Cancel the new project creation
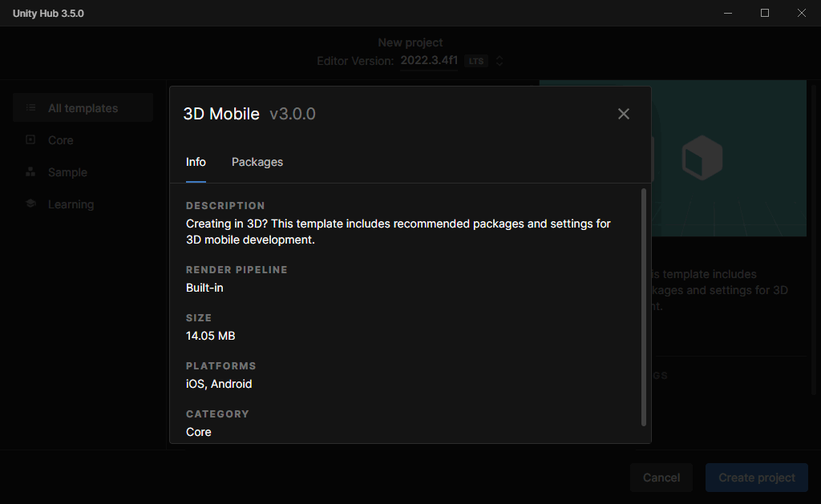821x504 pixels. 661,477
